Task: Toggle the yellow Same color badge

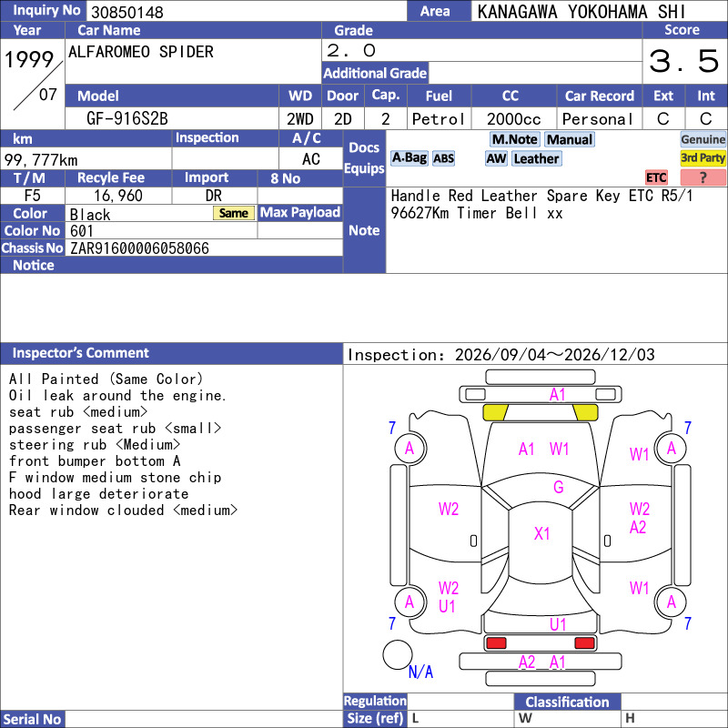Action: pyautogui.click(x=234, y=213)
